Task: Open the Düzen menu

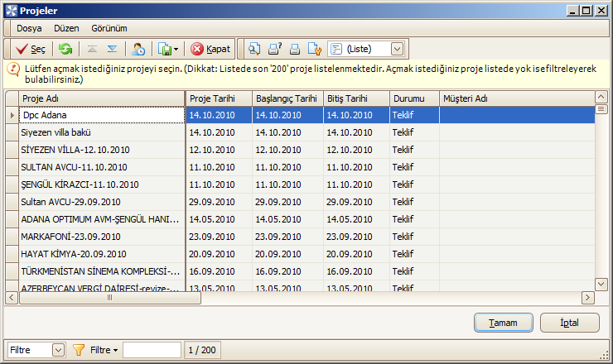Action: tap(66, 28)
